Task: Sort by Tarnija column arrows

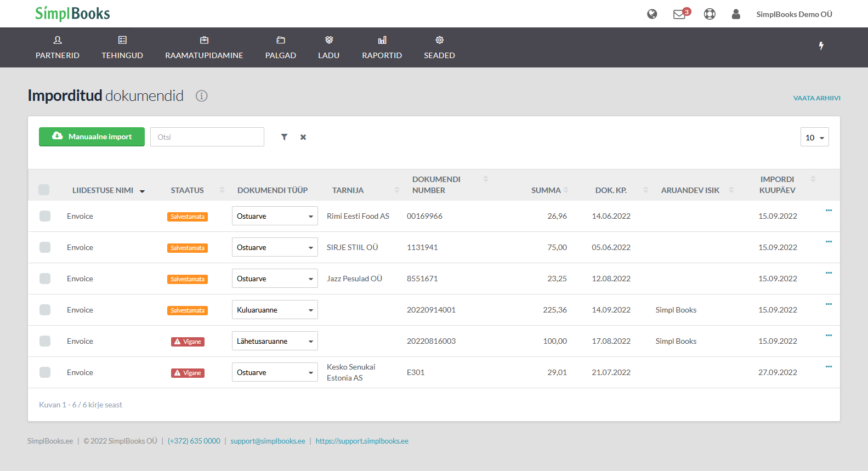Action: coord(397,190)
